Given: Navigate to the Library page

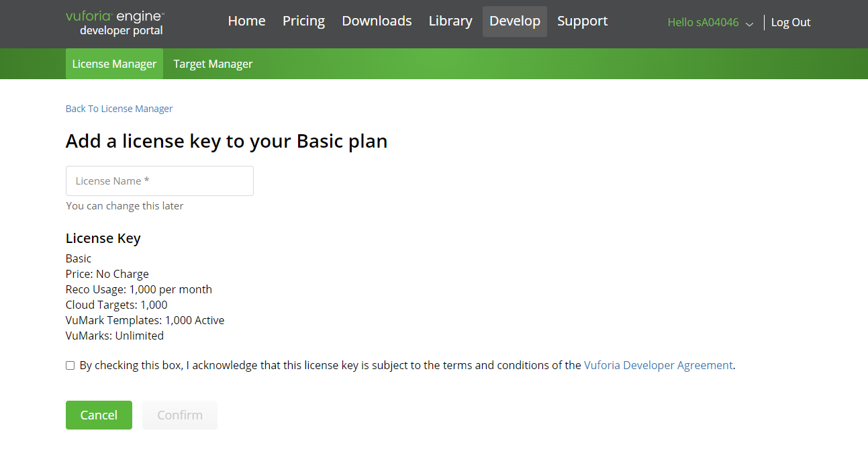Looking at the screenshot, I should coord(450,21).
